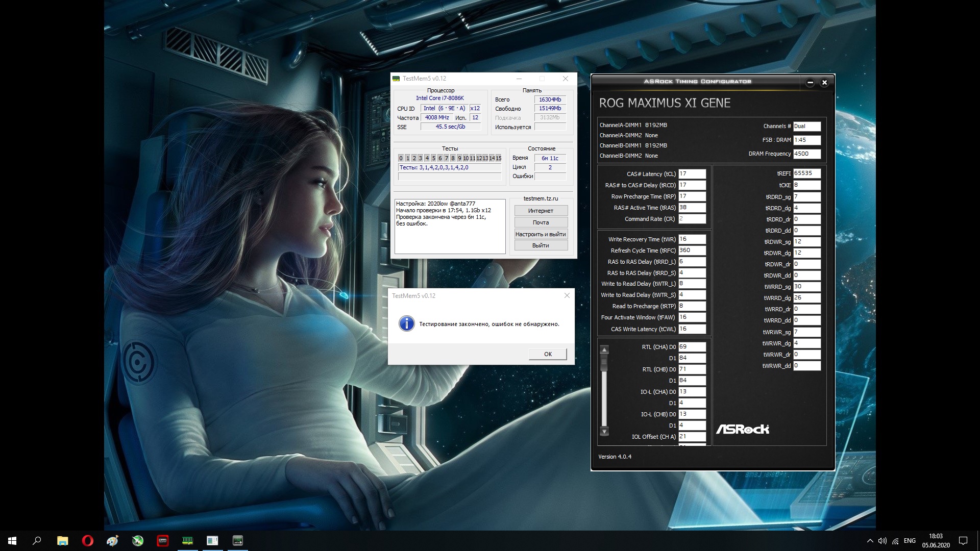
Task: Open the notification center icon
Action: coord(963,541)
